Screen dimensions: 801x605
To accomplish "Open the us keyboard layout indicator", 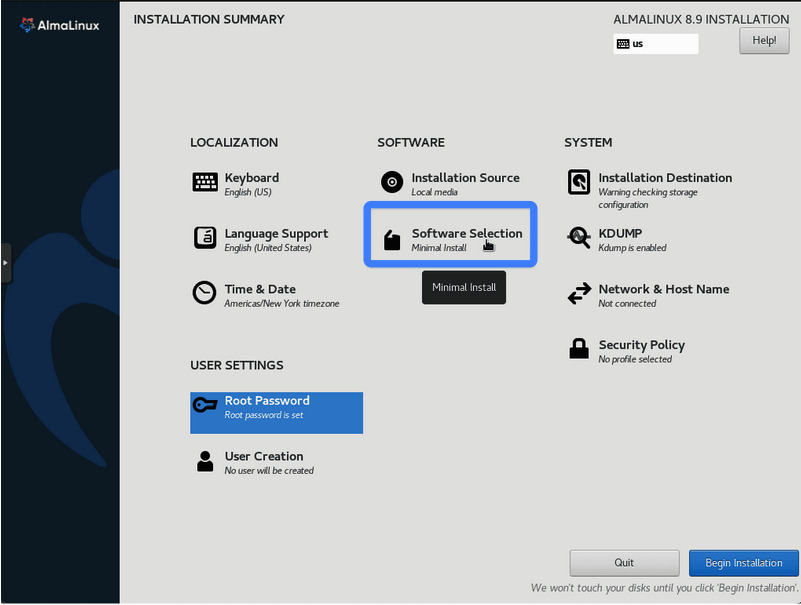I will (x=655, y=44).
